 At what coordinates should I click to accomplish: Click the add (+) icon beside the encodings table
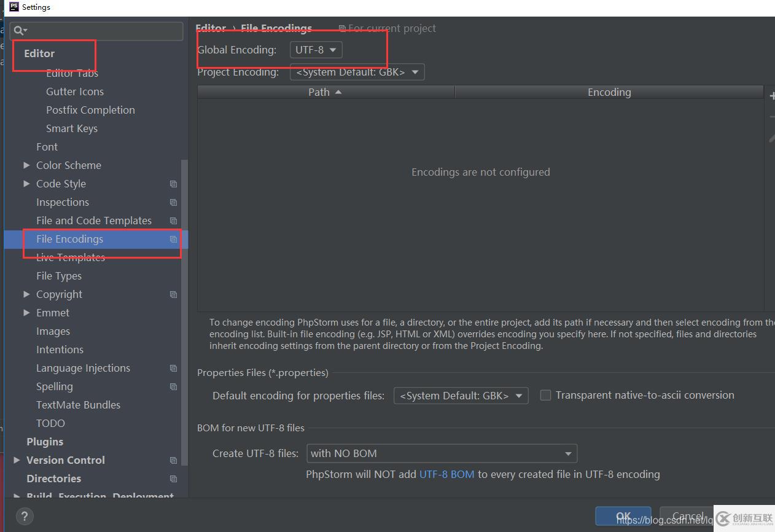coord(771,96)
